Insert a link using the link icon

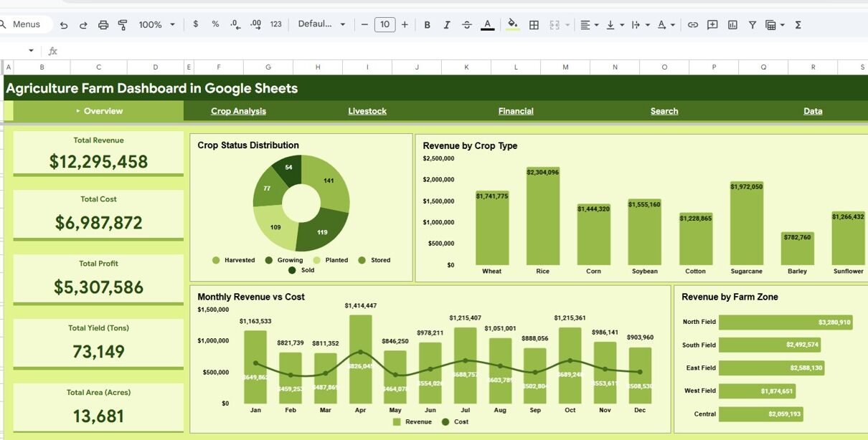tap(692, 25)
